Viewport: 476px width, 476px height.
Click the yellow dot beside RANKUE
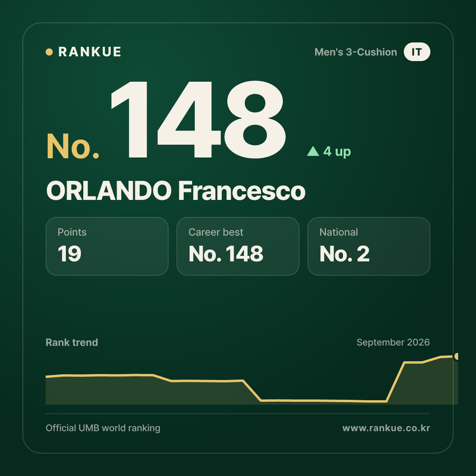pyautogui.click(x=49, y=52)
